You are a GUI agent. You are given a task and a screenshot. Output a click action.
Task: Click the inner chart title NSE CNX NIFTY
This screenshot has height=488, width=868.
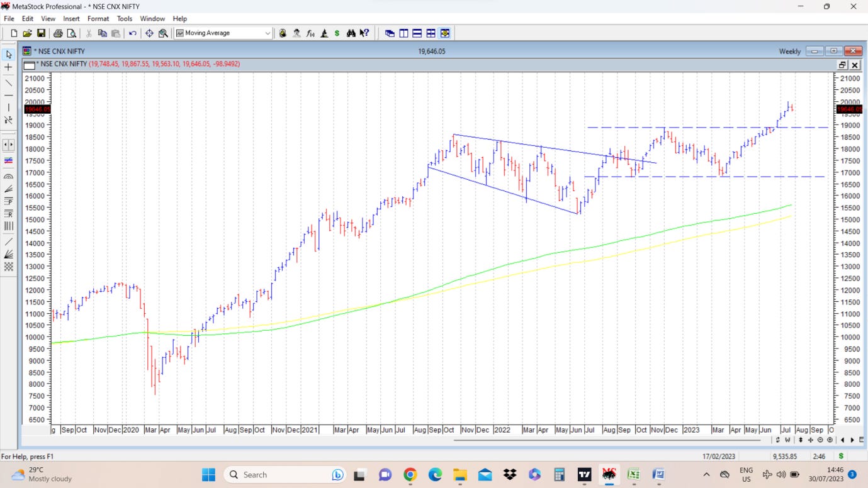pyautogui.click(x=62, y=64)
